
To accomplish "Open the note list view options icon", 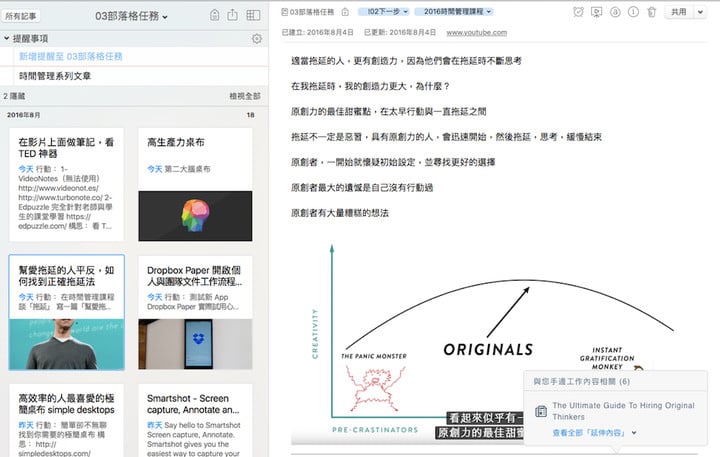I will point(253,15).
